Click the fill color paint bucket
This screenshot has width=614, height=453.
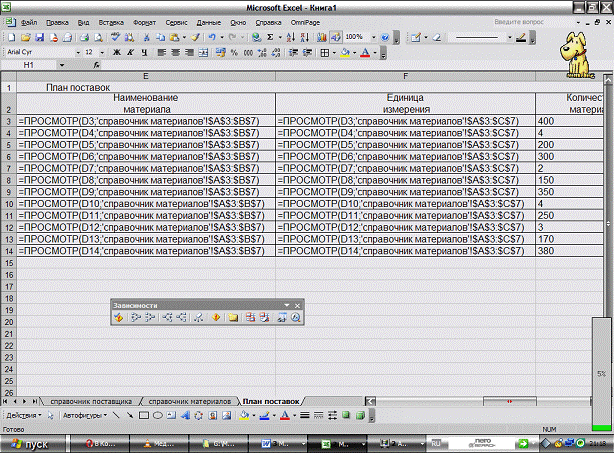pos(344,52)
